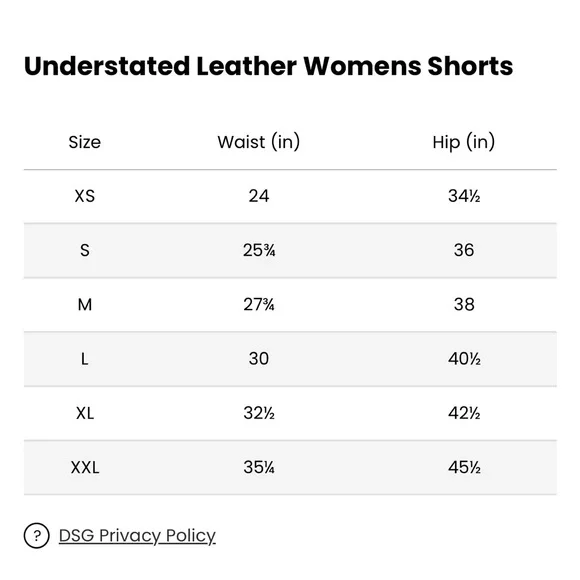
Task: Click the XL hip value 42½
Action: tap(464, 413)
